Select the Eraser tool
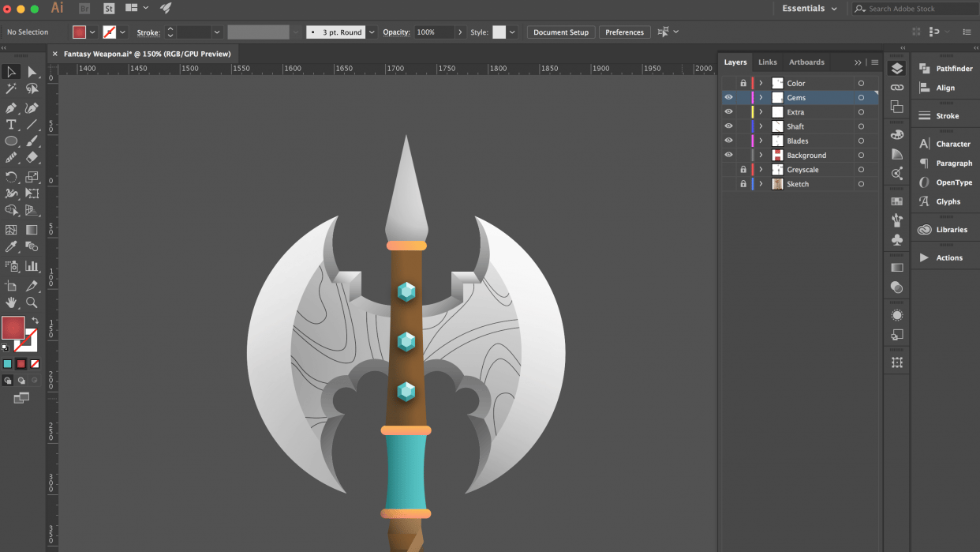Screen dimensions: 980x552 point(32,157)
